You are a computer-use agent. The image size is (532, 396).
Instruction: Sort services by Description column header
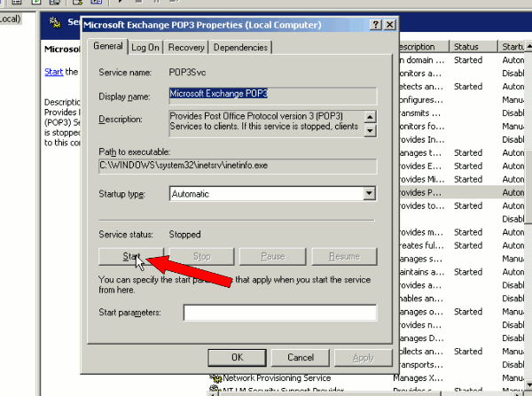point(424,46)
